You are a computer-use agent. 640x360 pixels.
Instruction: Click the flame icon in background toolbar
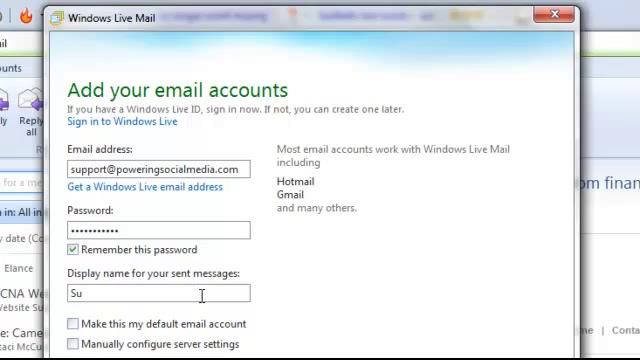point(26,16)
